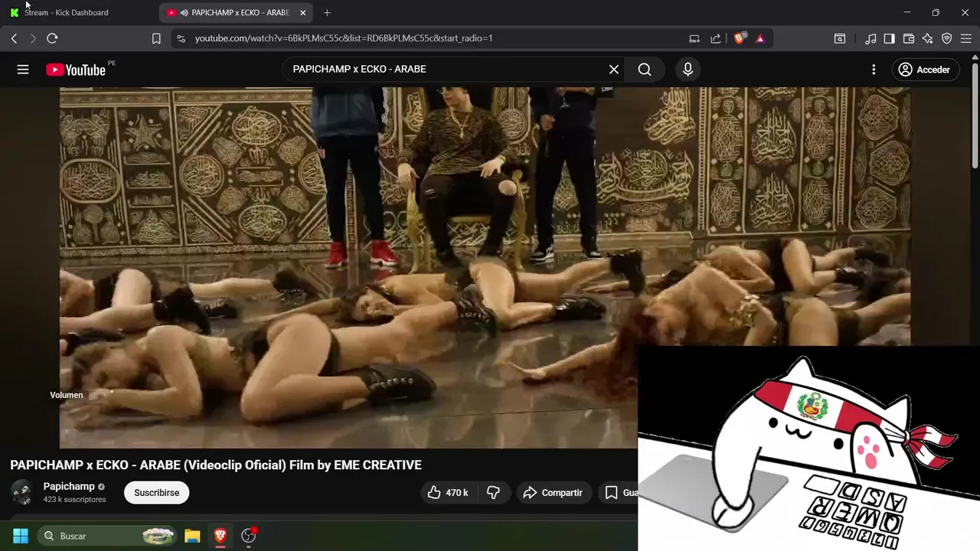Clear the YouTube search box text
The height and width of the screenshot is (551, 980).
[x=614, y=70]
